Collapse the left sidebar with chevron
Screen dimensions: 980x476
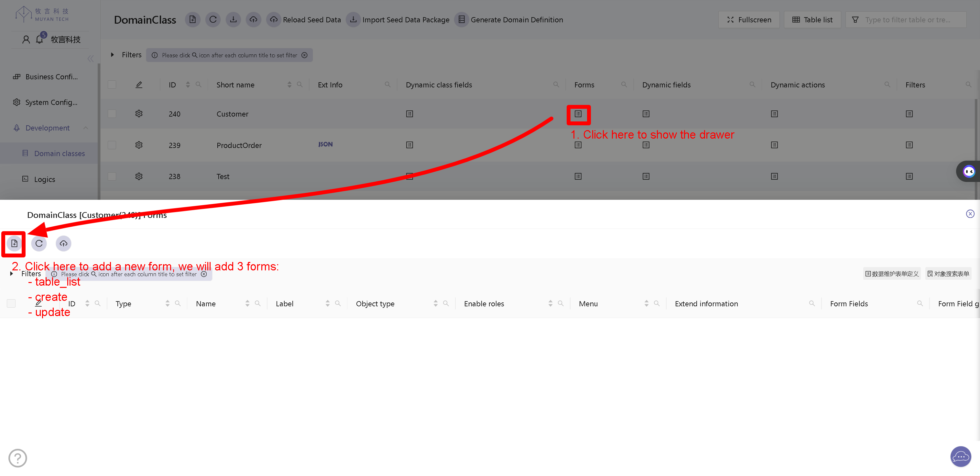pos(91,59)
